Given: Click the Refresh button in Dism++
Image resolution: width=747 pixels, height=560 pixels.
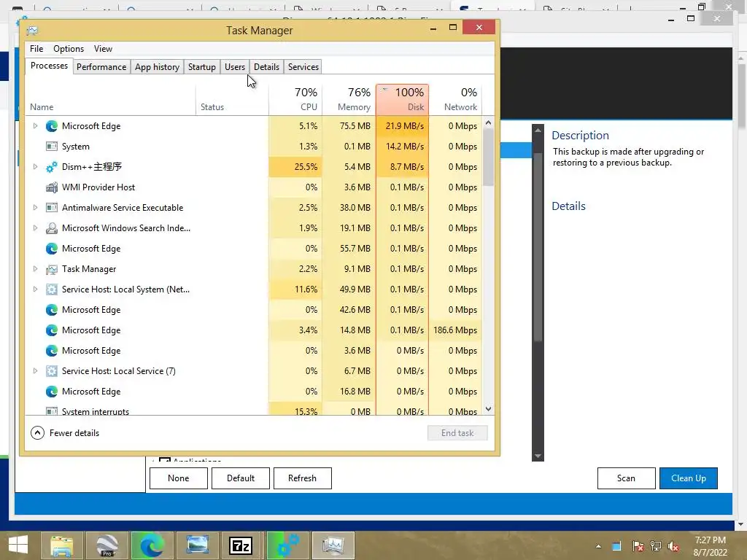Looking at the screenshot, I should click(x=303, y=478).
